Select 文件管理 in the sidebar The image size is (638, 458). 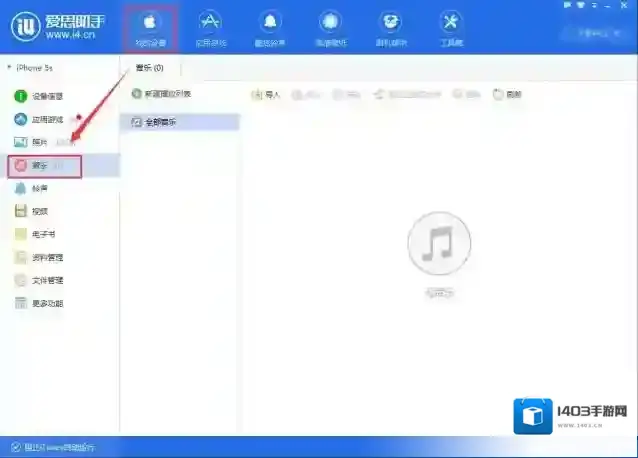(39, 280)
